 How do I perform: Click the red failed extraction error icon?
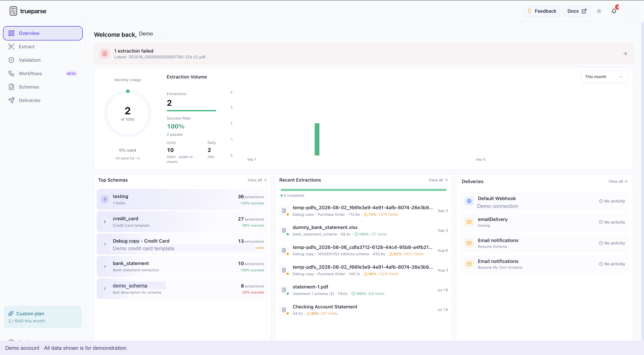[x=105, y=54]
